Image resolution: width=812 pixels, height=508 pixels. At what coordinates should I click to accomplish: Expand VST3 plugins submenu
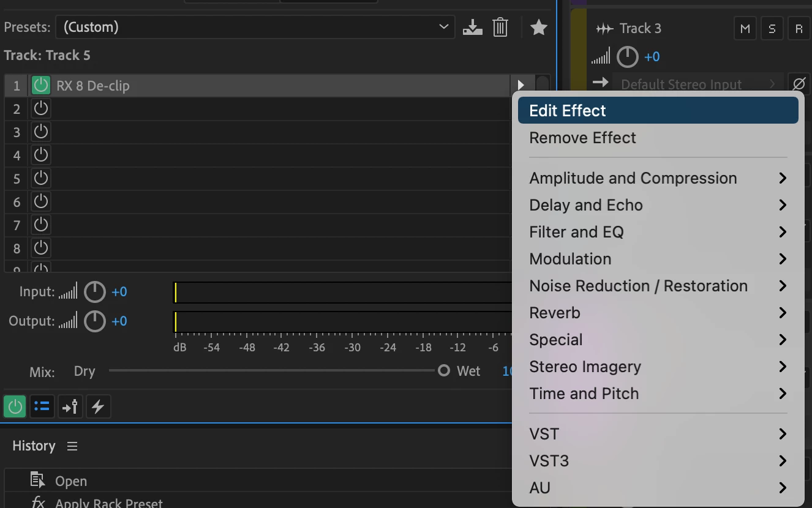[658, 461]
